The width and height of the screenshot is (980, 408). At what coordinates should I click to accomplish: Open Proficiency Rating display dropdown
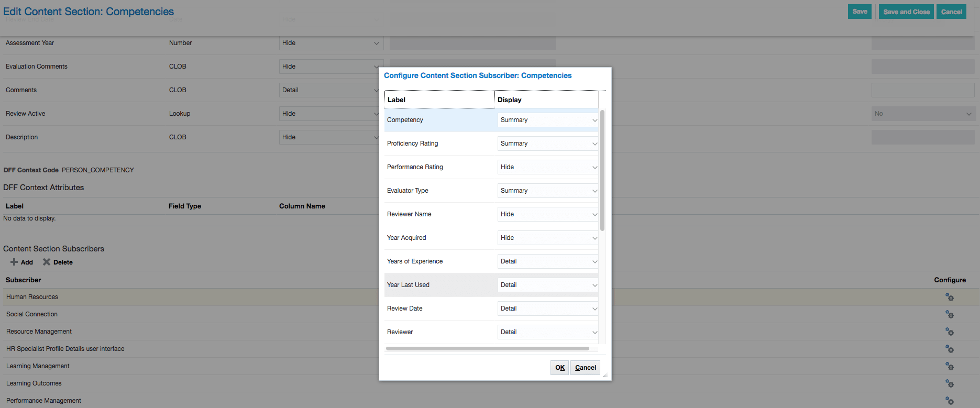[548, 144]
